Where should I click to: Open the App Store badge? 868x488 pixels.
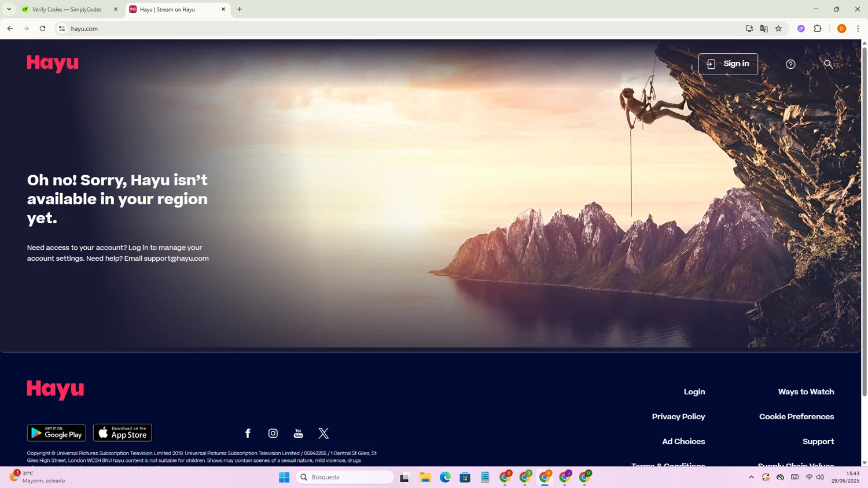(123, 432)
